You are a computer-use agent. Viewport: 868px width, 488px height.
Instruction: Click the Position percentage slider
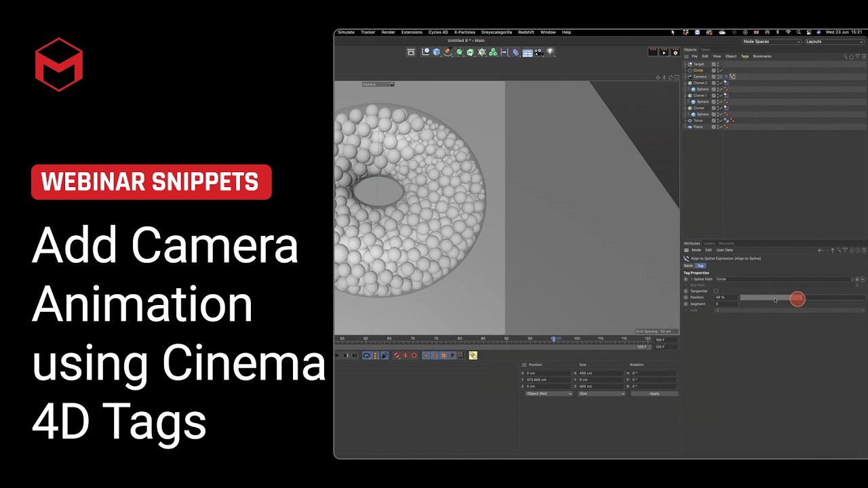click(802, 298)
